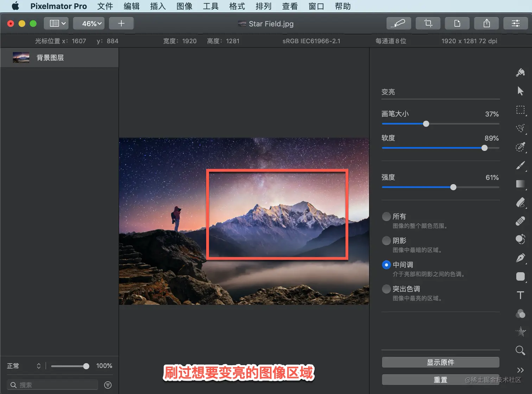Click the 89% softness value

(x=492, y=138)
